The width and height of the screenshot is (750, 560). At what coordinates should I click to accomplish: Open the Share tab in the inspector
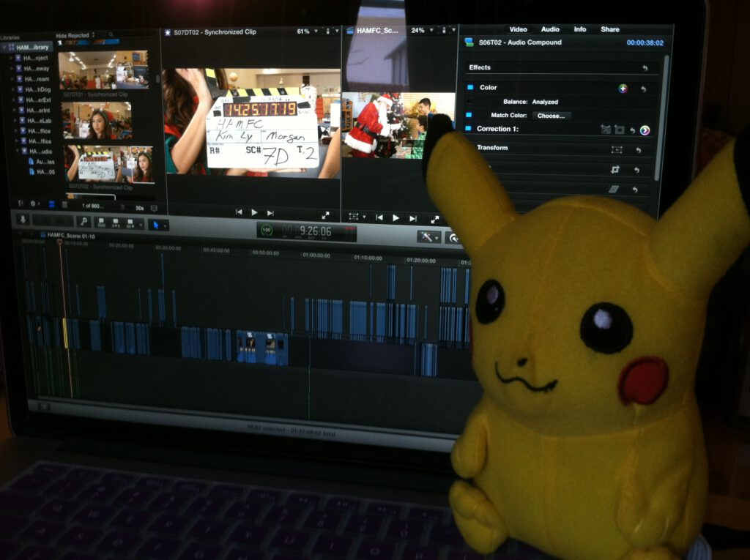pyautogui.click(x=609, y=29)
